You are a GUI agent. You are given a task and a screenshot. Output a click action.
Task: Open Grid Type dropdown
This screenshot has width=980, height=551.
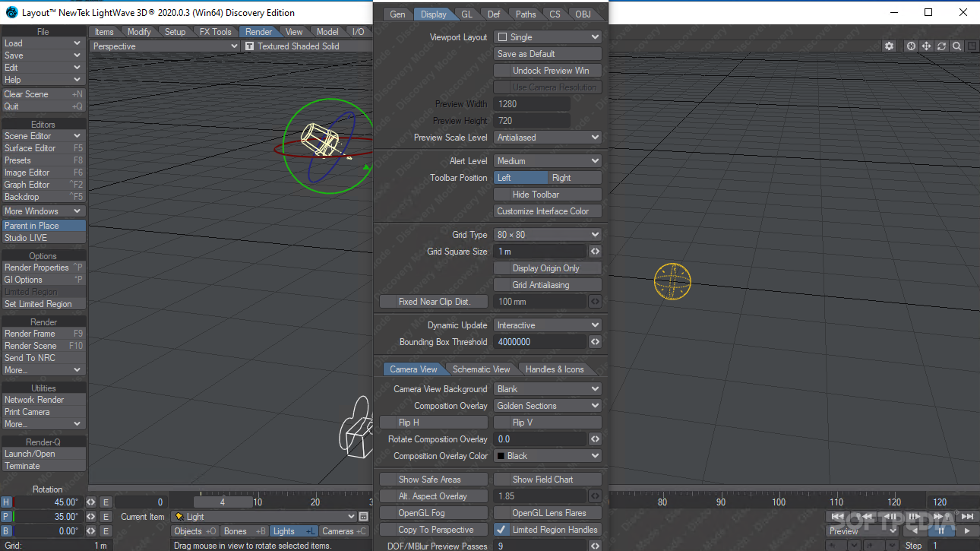(547, 235)
